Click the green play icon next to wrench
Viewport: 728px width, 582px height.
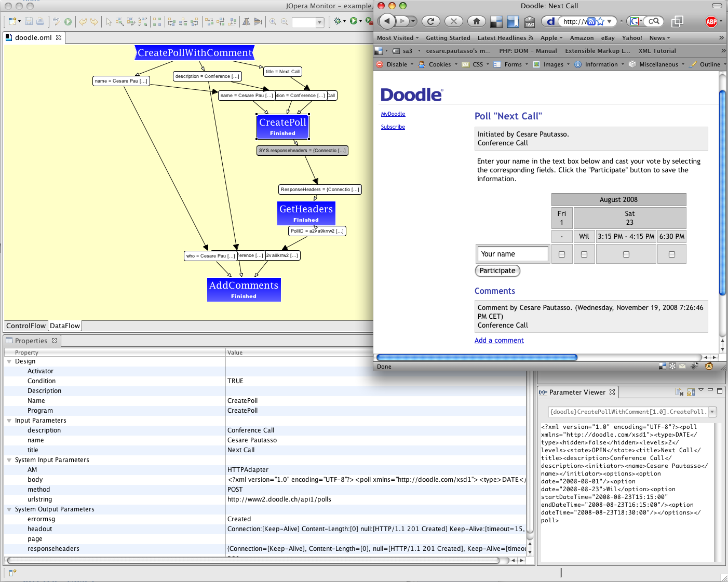click(x=68, y=21)
